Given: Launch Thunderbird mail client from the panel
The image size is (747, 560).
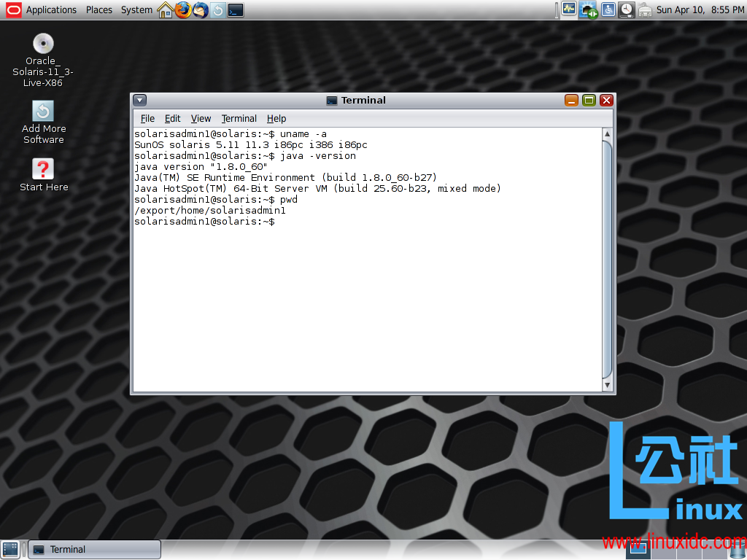Looking at the screenshot, I should [x=201, y=9].
